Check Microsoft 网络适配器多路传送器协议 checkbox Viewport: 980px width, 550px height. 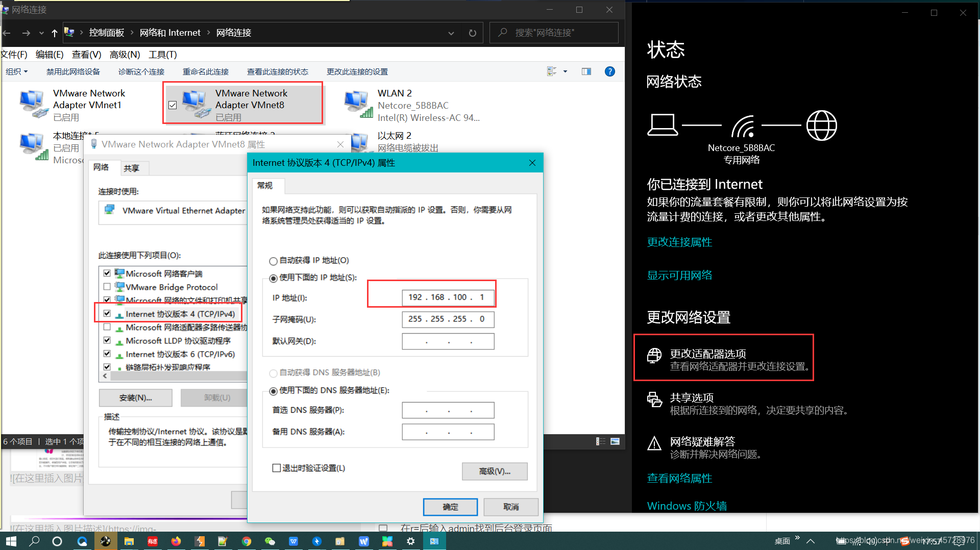pos(107,327)
